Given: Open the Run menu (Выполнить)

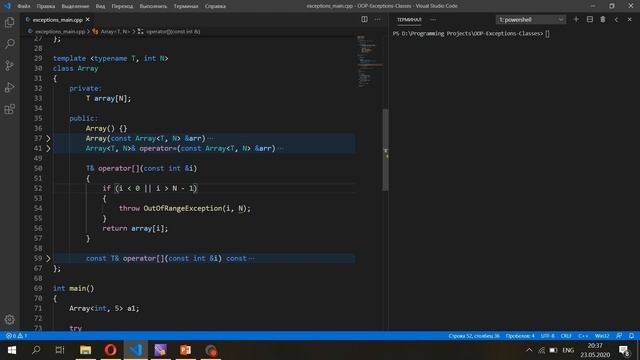Looking at the screenshot, I should coord(153,6).
